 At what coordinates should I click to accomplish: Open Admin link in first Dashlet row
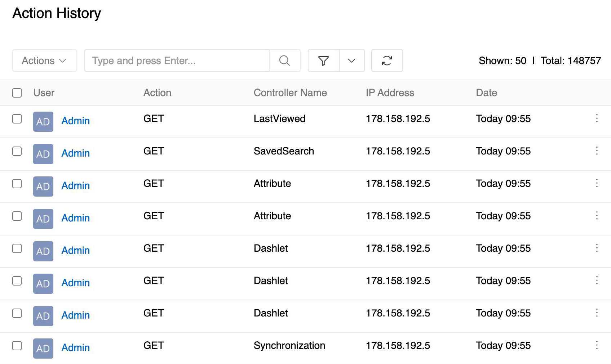point(75,251)
